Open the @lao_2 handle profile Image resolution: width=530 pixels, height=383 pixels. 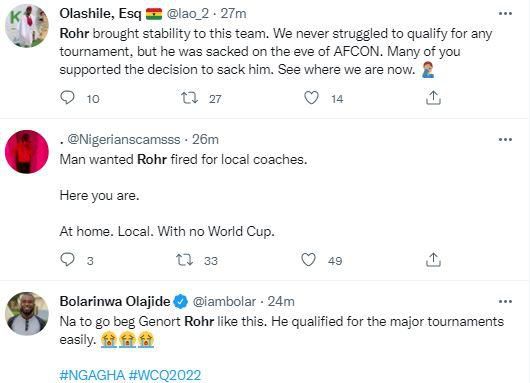click(x=188, y=14)
